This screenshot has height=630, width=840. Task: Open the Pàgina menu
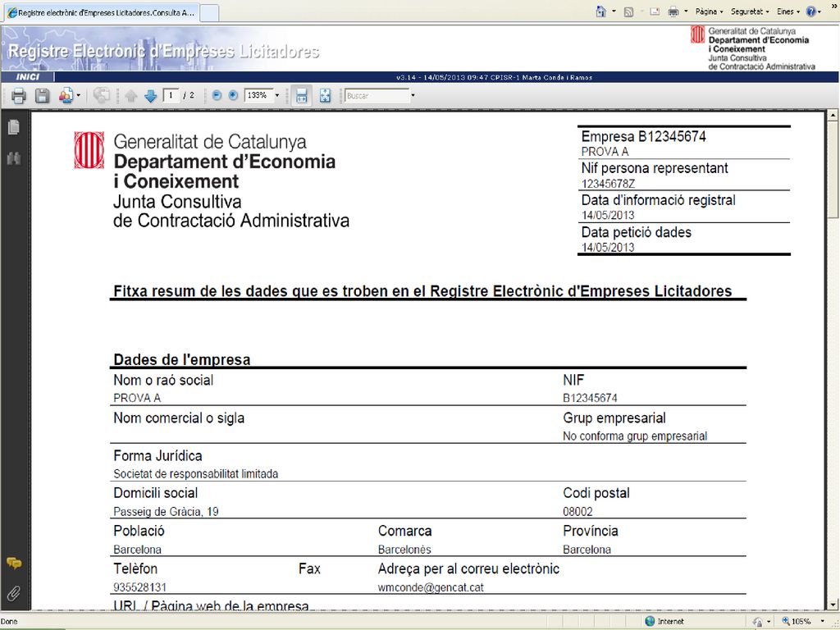tap(709, 11)
